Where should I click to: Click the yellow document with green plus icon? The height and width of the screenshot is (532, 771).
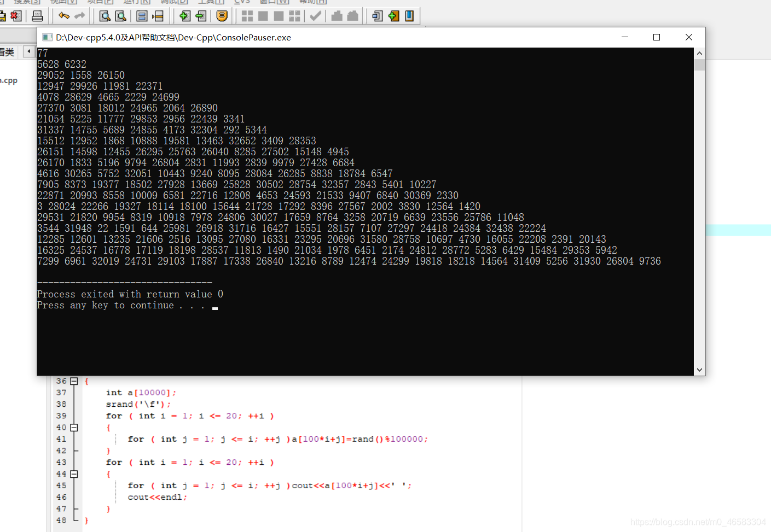pyautogui.click(x=393, y=16)
